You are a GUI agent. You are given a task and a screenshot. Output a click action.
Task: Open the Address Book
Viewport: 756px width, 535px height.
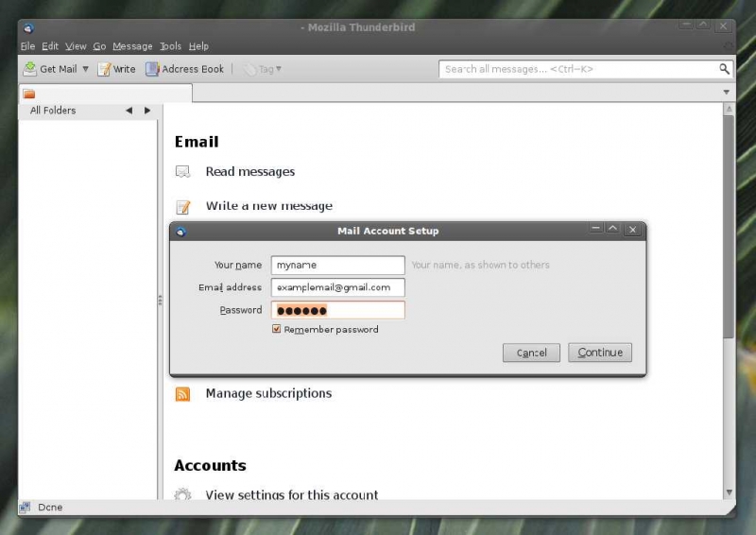pyautogui.click(x=185, y=69)
